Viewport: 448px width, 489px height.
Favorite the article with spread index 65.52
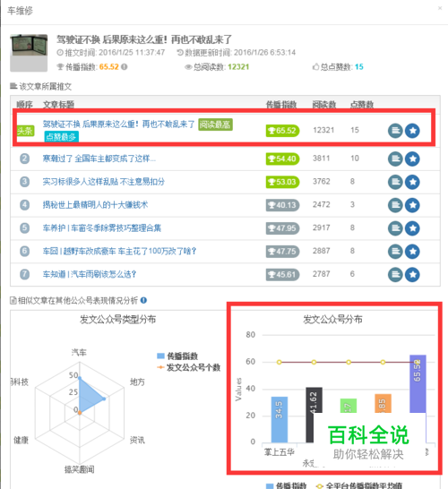coord(412,131)
